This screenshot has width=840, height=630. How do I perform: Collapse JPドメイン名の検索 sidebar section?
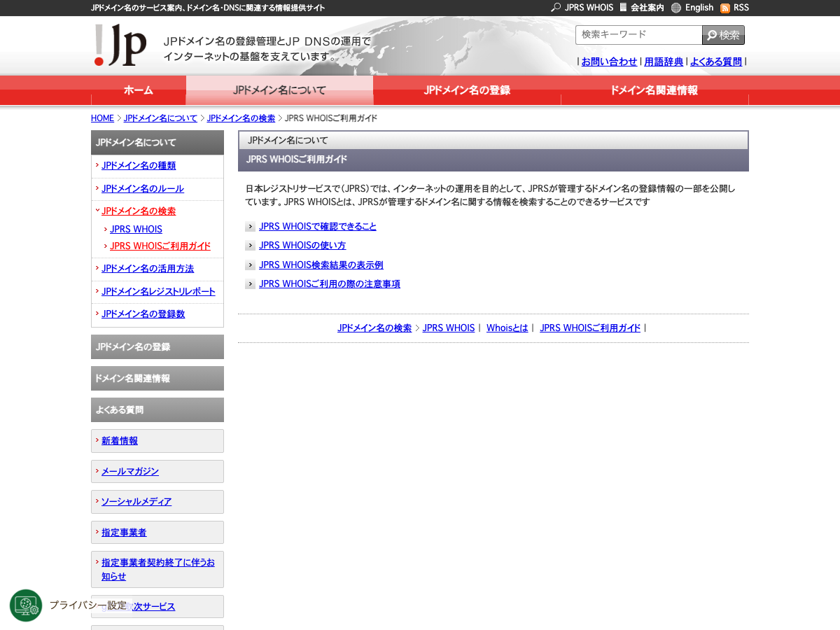(x=139, y=211)
